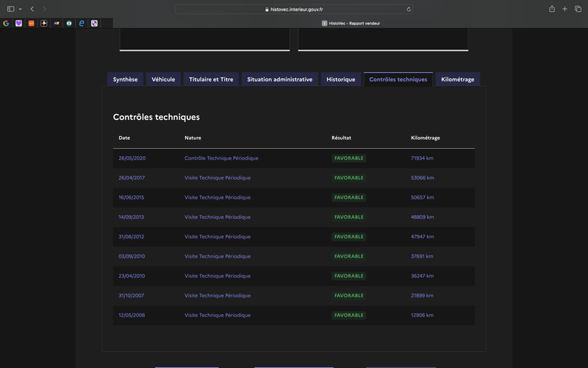Screen dimensions: 588x368
Task: Click the histovec.interieur.gouv.fr address bar
Action: 293,10
